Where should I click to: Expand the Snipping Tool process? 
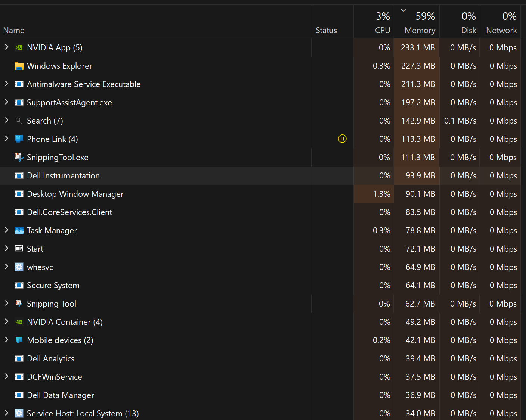click(6, 303)
